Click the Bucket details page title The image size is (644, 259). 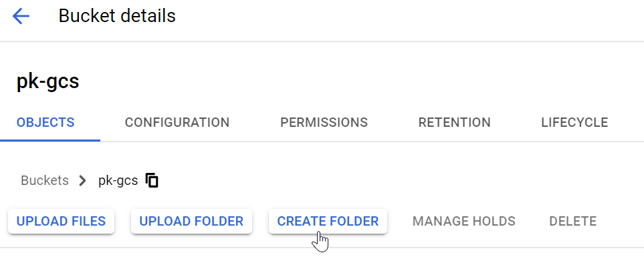click(x=117, y=16)
